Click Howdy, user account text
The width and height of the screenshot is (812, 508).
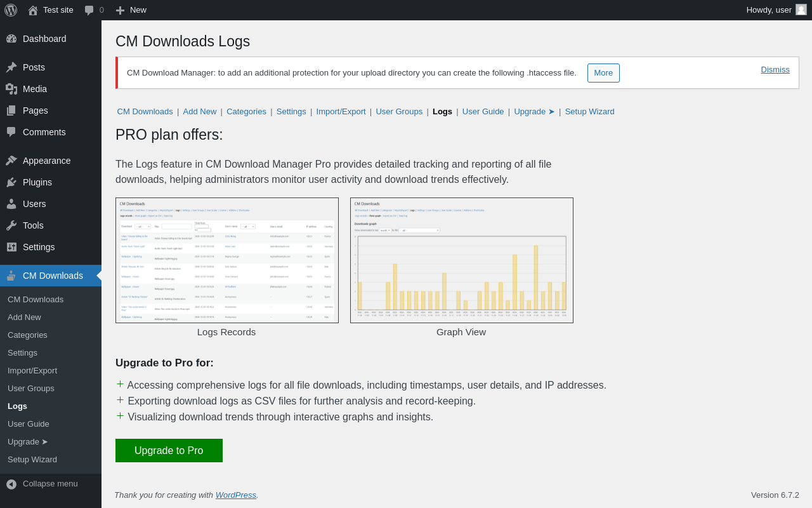pyautogui.click(x=769, y=10)
